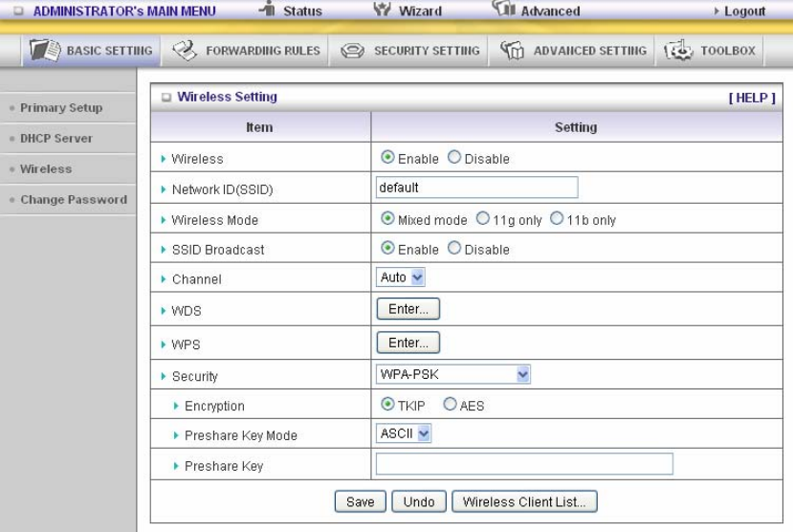Open the Channel Auto dropdown

coord(401,277)
